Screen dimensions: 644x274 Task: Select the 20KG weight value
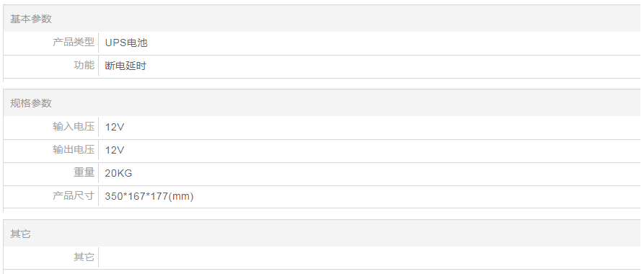click(x=118, y=173)
